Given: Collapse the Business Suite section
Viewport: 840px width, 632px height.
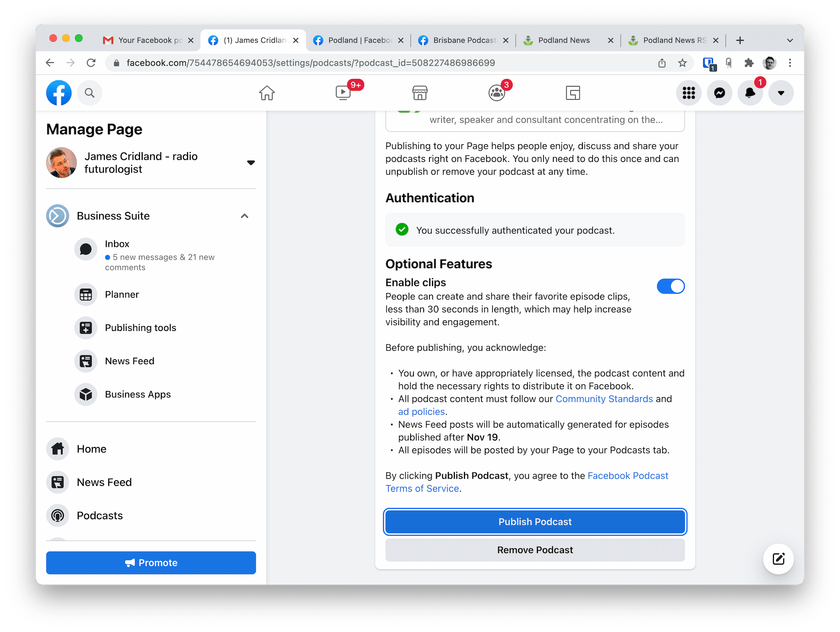Looking at the screenshot, I should click(244, 216).
